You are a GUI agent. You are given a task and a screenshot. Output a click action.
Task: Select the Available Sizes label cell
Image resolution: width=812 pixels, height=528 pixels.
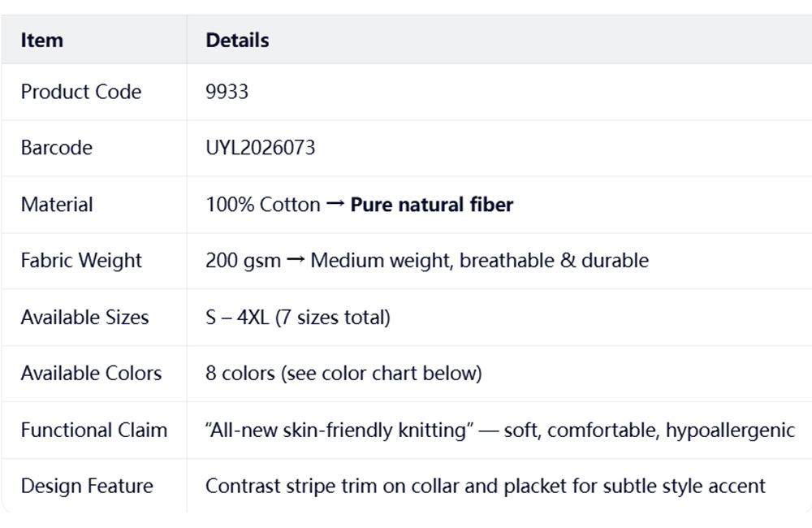(x=84, y=318)
